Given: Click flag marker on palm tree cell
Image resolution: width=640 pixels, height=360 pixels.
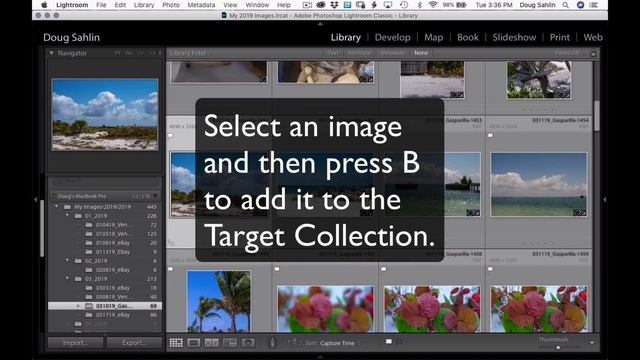Looking at the screenshot, I should 171,269.
